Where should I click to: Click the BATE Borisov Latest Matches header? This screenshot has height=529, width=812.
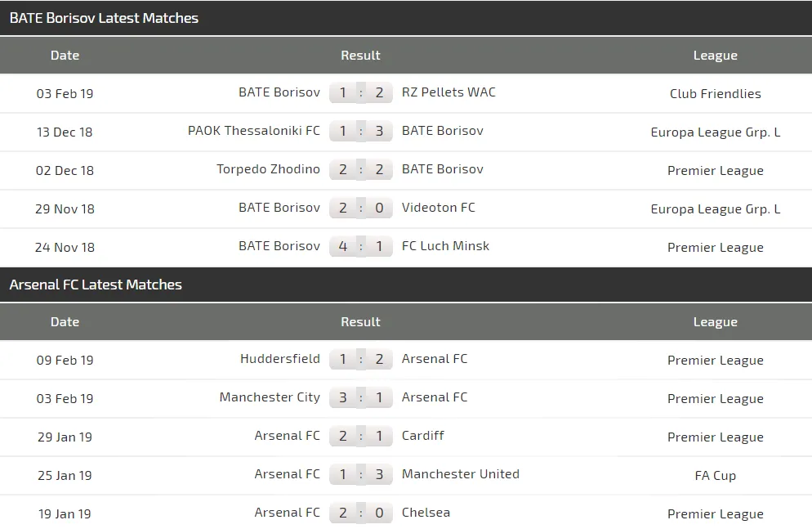pos(104,18)
